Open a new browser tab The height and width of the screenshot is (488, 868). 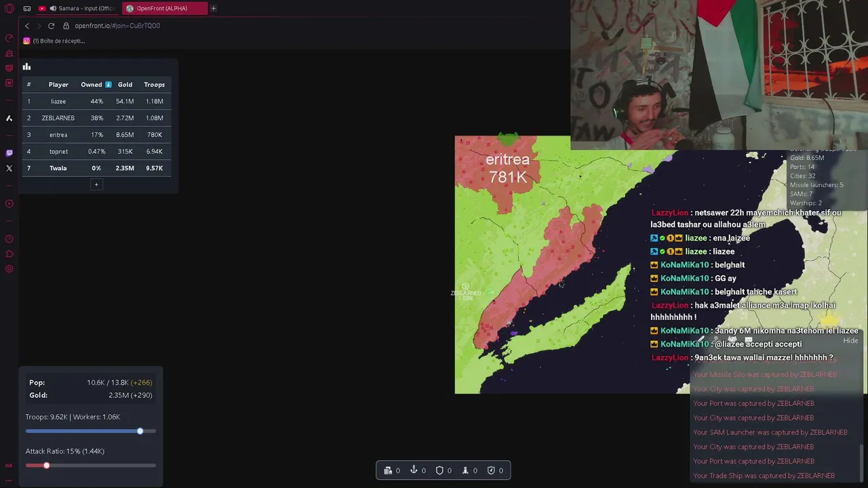coord(213,8)
